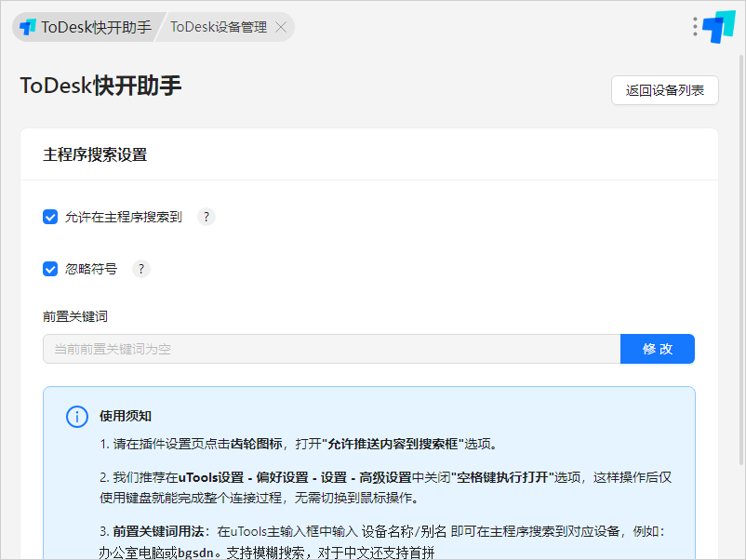Viewport: 746px width, 560px height.
Task: Click the 修改 button
Action: click(658, 349)
